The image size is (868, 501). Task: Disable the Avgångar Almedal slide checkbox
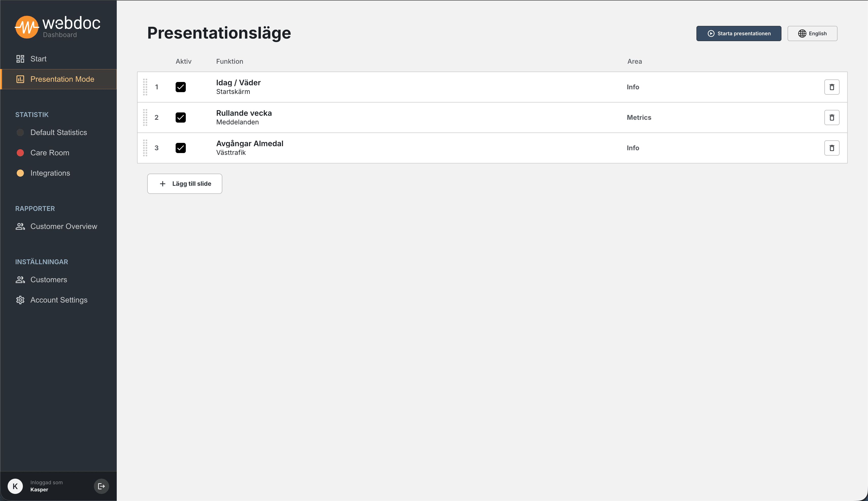(x=181, y=148)
